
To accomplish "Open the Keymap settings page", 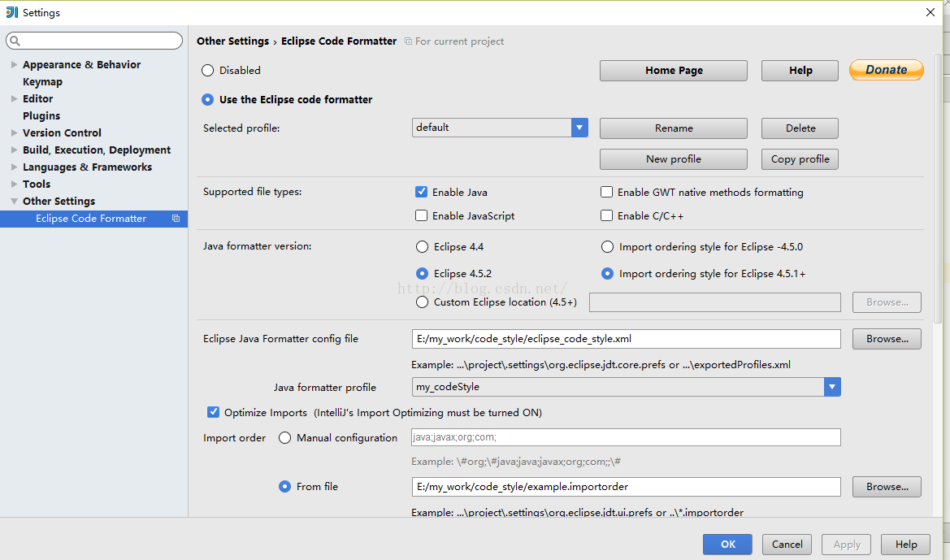I will tap(42, 81).
